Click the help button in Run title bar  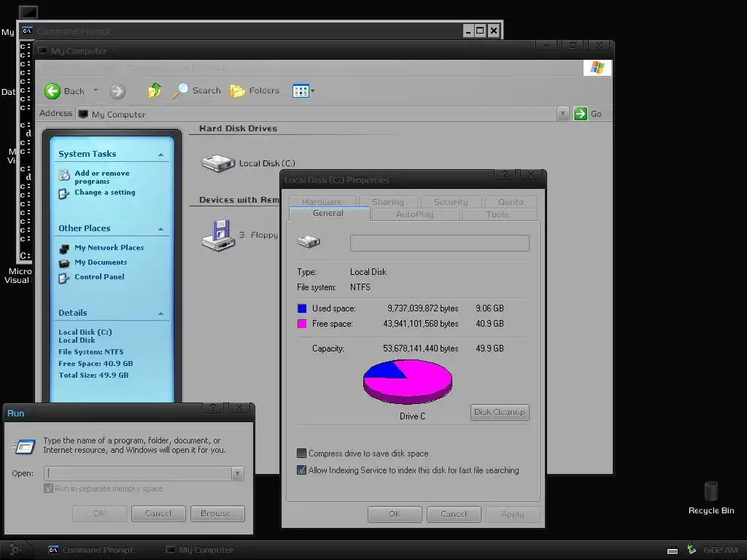tap(213, 408)
